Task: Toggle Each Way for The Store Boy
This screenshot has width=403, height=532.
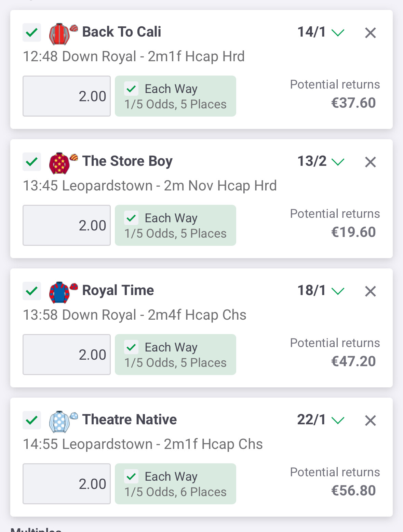Action: coord(132,218)
